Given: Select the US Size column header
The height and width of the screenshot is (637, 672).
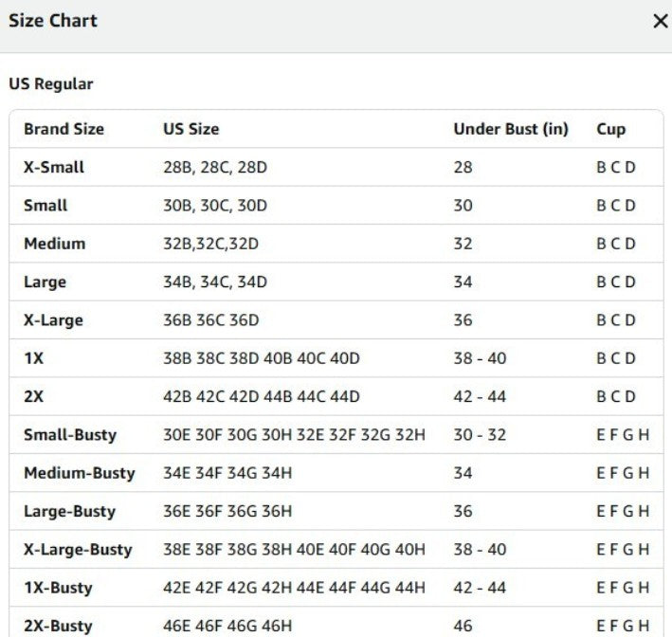Looking at the screenshot, I should pyautogui.click(x=191, y=129).
